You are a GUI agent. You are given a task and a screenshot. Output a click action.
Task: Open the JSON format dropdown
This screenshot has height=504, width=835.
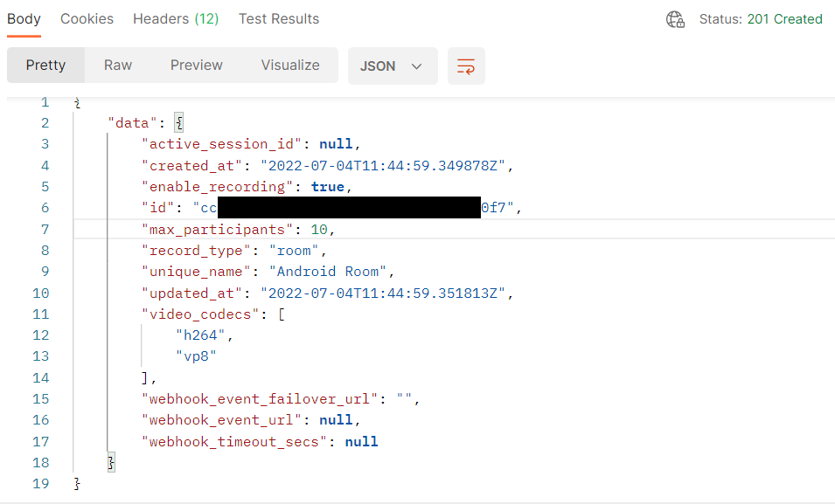click(x=393, y=66)
